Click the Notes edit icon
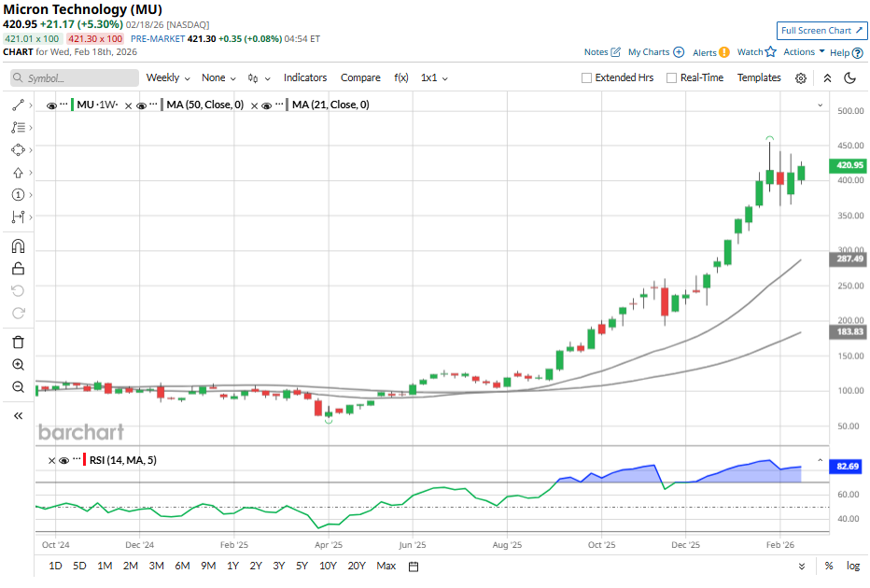The width and height of the screenshot is (870, 588). coord(615,52)
